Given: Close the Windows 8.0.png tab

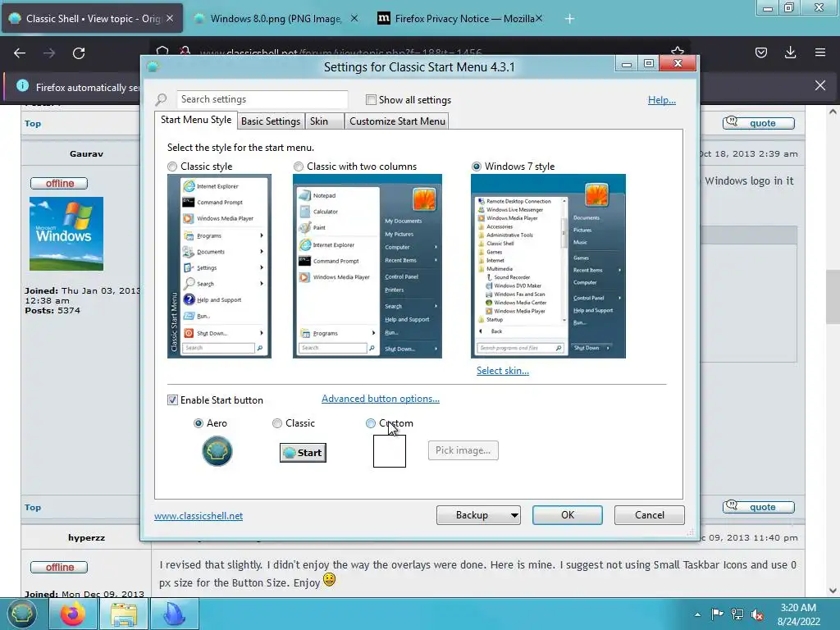Looking at the screenshot, I should (x=354, y=18).
